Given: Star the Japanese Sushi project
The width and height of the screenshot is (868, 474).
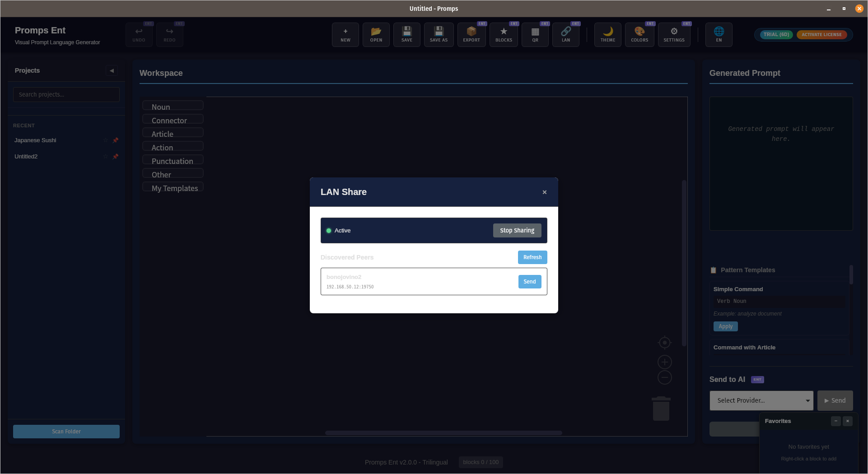Looking at the screenshot, I should pos(105,140).
